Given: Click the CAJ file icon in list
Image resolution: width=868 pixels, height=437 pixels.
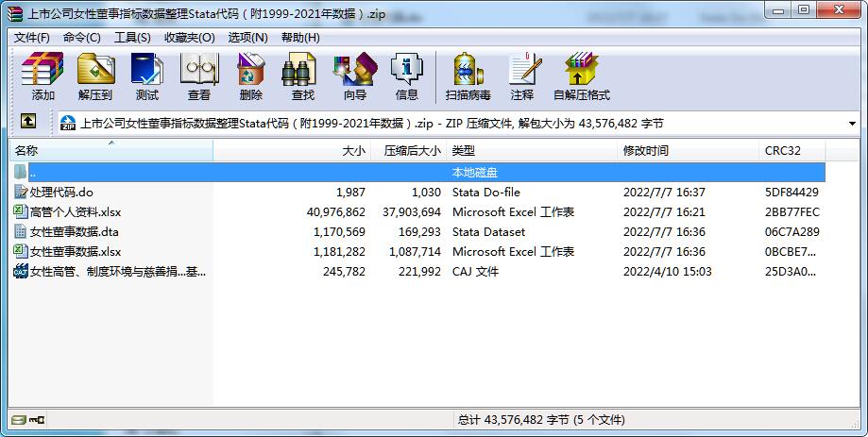Looking at the screenshot, I should (x=21, y=272).
